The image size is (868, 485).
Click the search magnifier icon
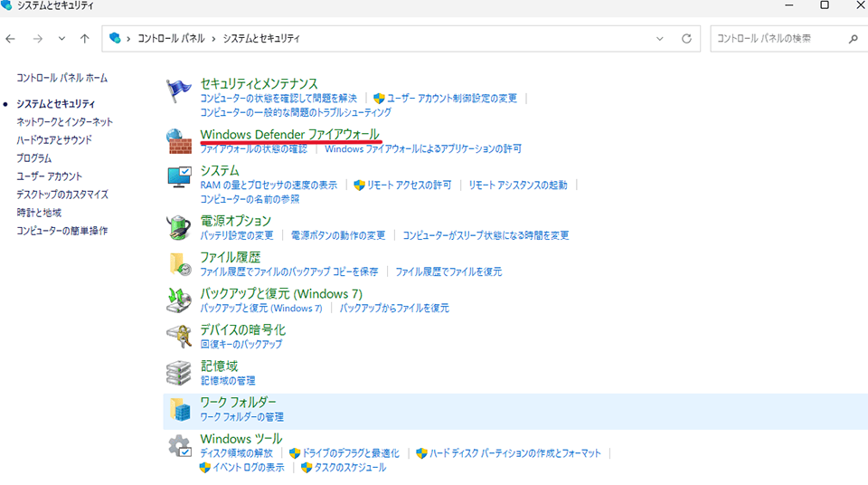(x=853, y=39)
